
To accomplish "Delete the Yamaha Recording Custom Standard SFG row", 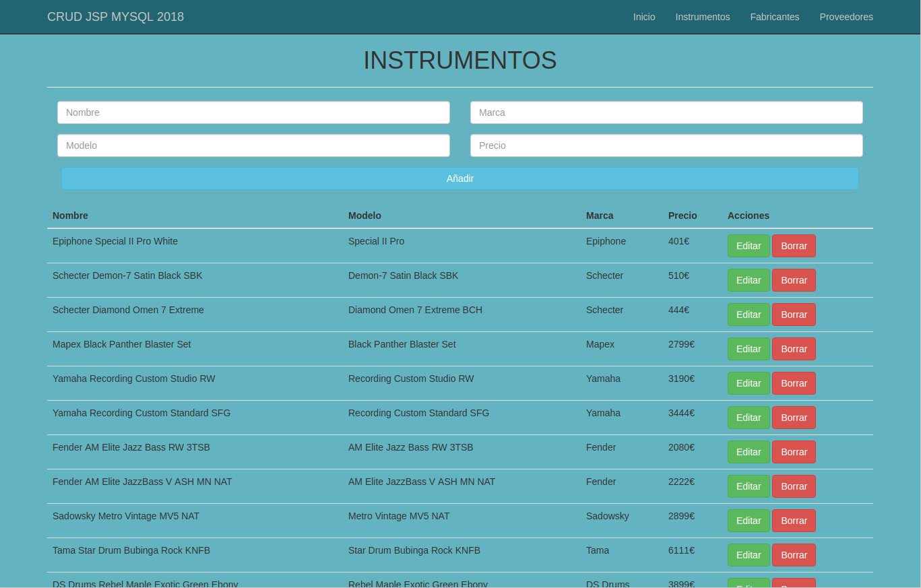I will (x=794, y=418).
